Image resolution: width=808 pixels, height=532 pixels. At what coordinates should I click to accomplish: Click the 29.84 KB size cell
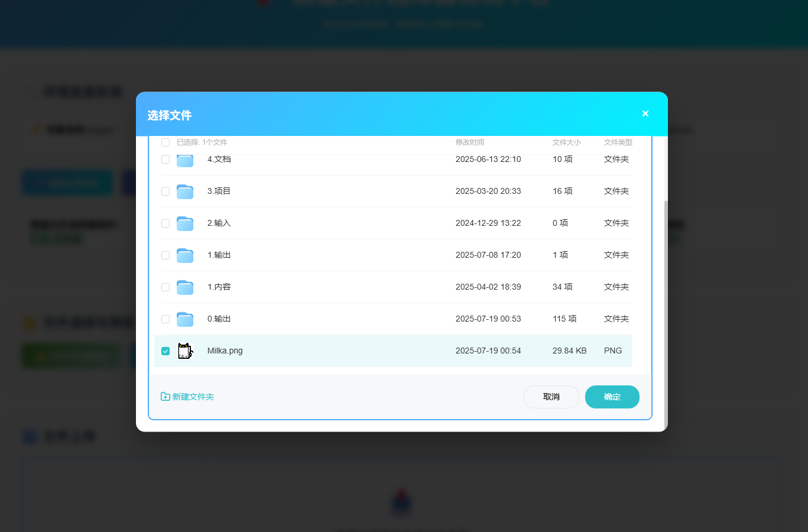click(570, 351)
